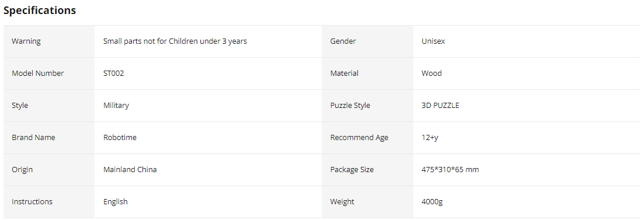Select the Gender label cell
The width and height of the screenshot is (644, 220).
(368, 41)
